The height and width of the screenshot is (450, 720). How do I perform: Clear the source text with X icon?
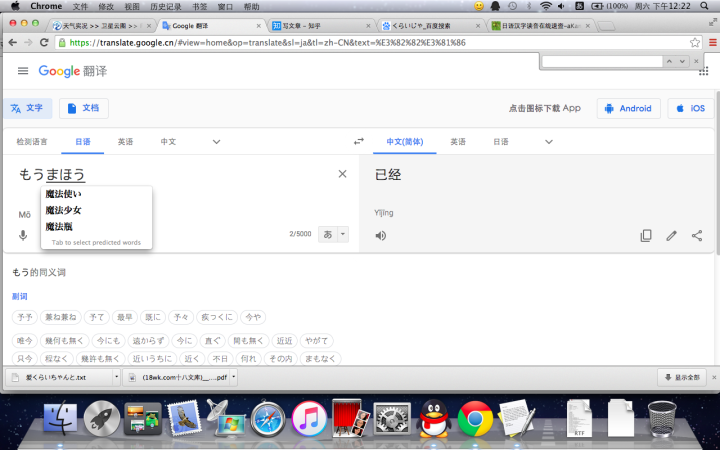point(342,174)
